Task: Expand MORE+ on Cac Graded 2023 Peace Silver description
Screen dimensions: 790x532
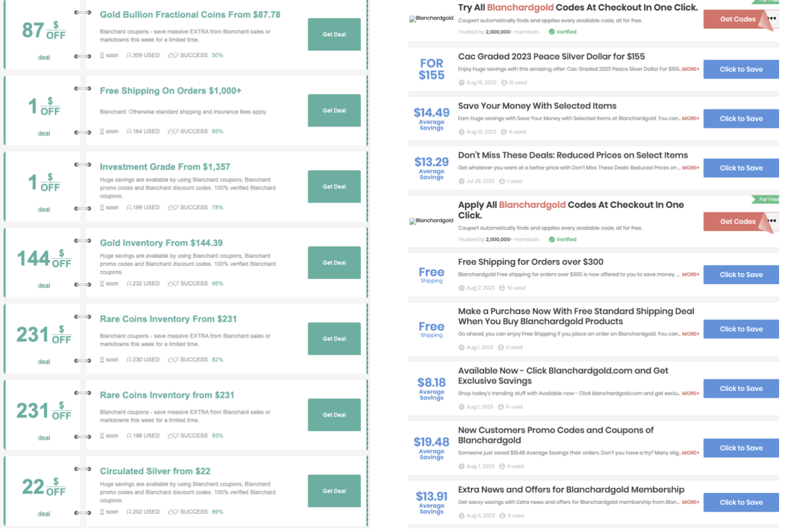Action: pyautogui.click(x=691, y=69)
